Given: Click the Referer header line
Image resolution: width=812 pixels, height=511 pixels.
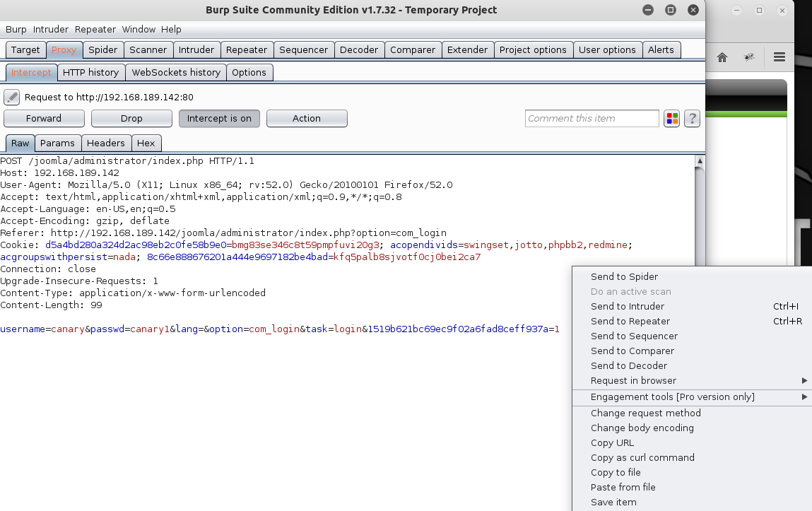Looking at the screenshot, I should click(223, 233).
